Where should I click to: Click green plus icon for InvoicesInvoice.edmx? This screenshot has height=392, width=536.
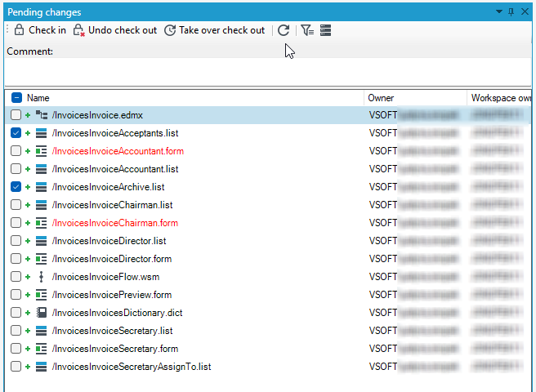coord(28,115)
